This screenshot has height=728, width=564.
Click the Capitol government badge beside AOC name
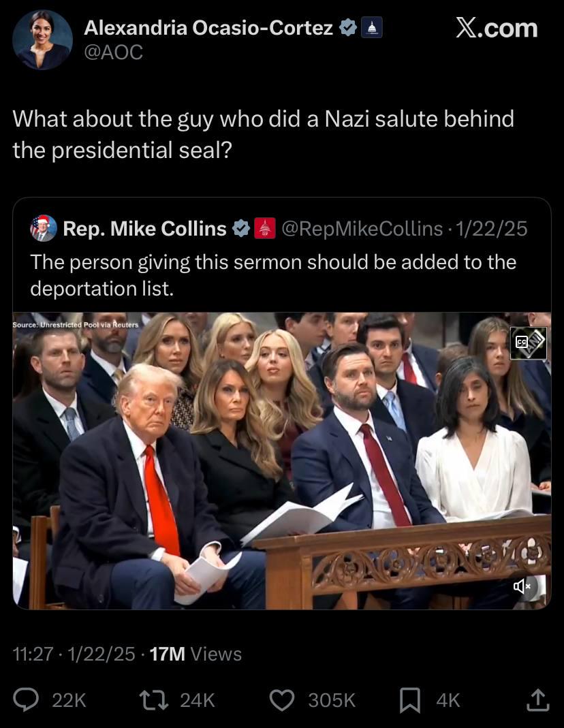371,27
